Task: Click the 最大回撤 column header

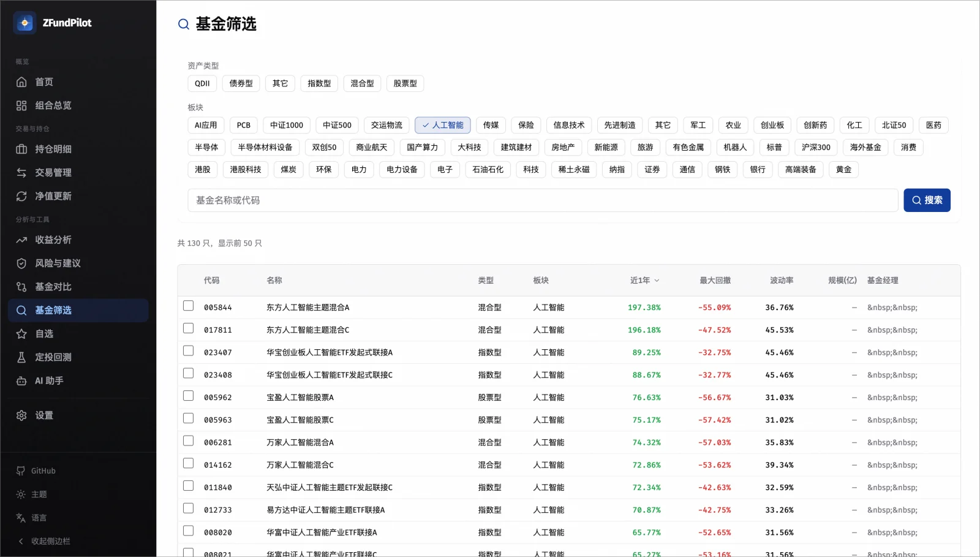Action: coord(715,281)
